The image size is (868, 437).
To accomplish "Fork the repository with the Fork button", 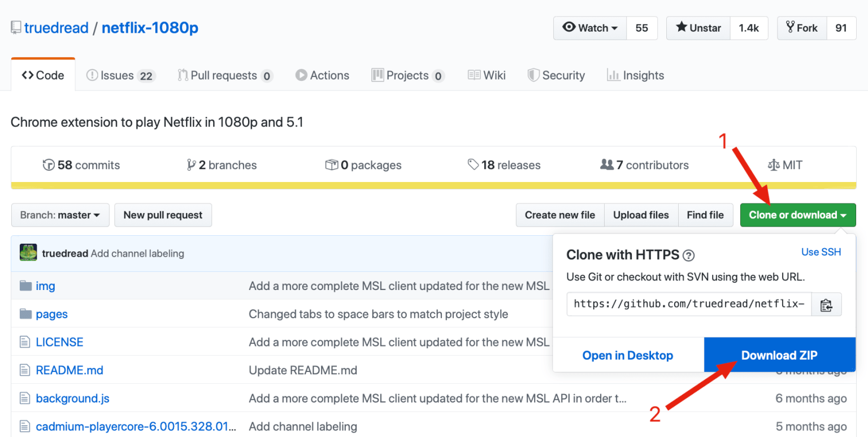I will coord(802,28).
